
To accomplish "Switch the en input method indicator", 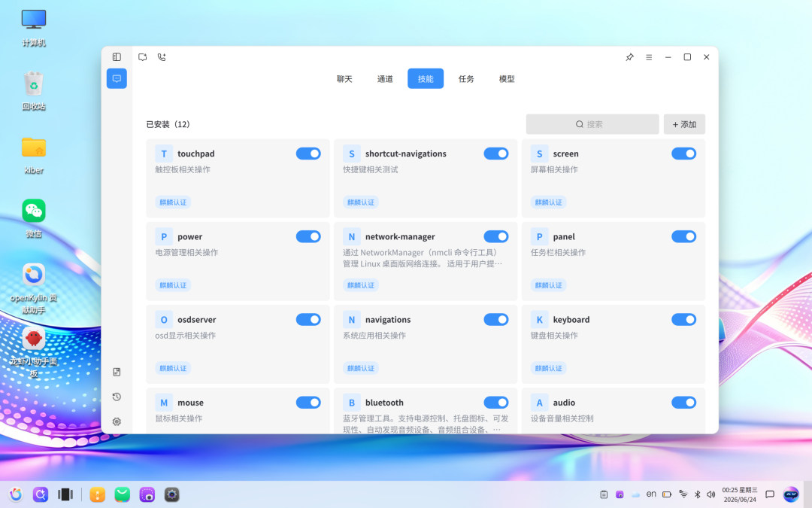I will [x=651, y=494].
